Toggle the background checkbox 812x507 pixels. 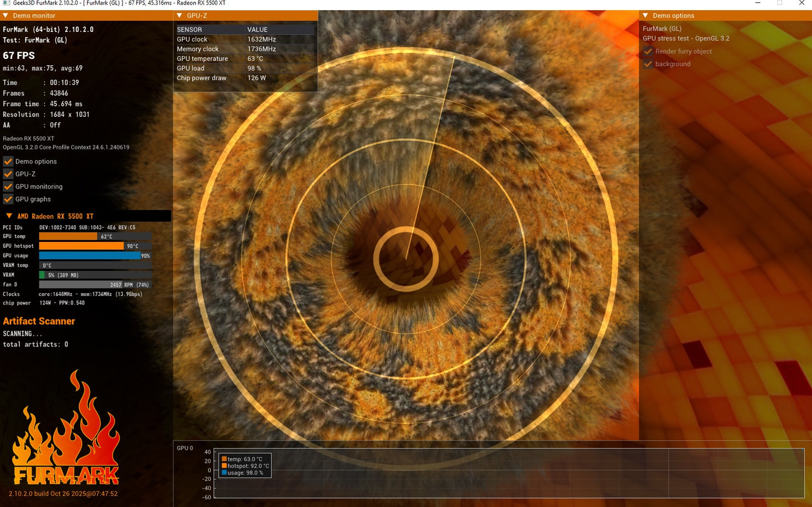point(648,64)
